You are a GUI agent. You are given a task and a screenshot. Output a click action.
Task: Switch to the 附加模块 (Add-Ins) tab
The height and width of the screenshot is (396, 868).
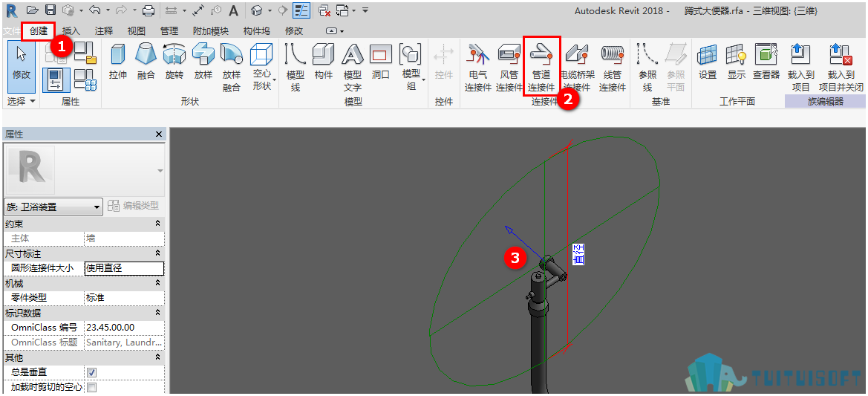[210, 31]
